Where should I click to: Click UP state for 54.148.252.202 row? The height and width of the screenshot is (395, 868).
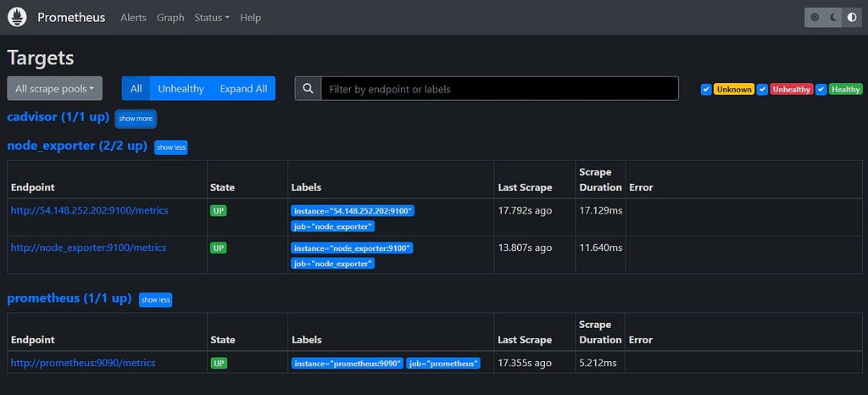219,211
